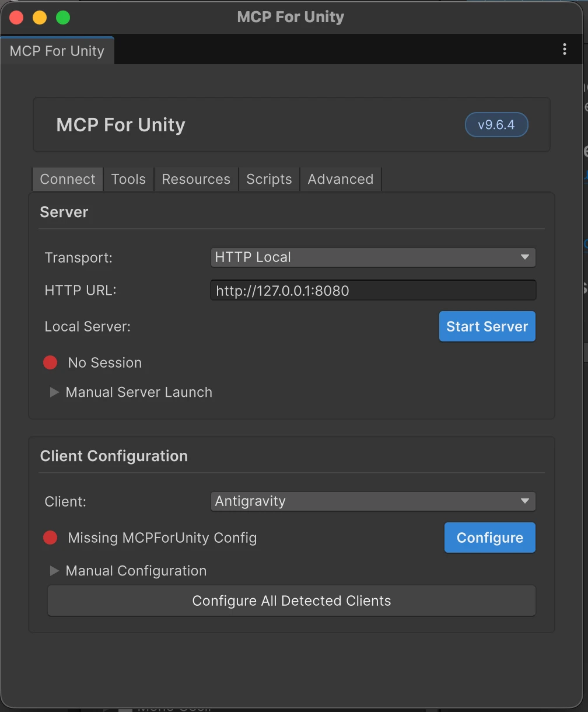
Task: Click the Client Configuration heading
Action: click(x=114, y=456)
